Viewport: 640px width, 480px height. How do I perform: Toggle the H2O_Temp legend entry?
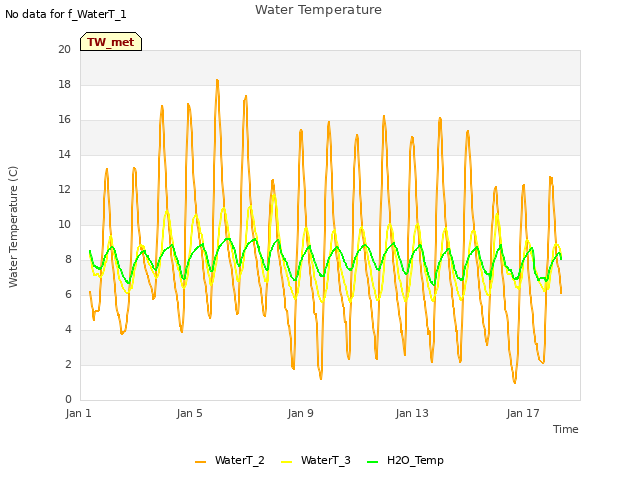[x=405, y=460]
